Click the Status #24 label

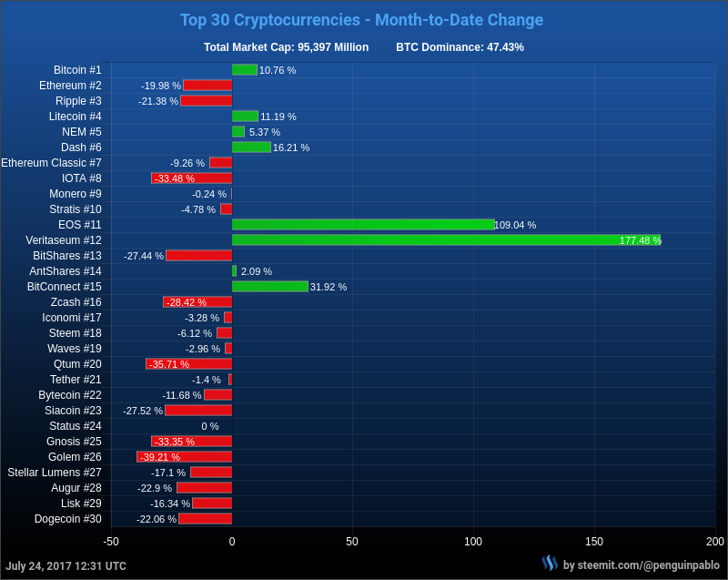(x=76, y=426)
